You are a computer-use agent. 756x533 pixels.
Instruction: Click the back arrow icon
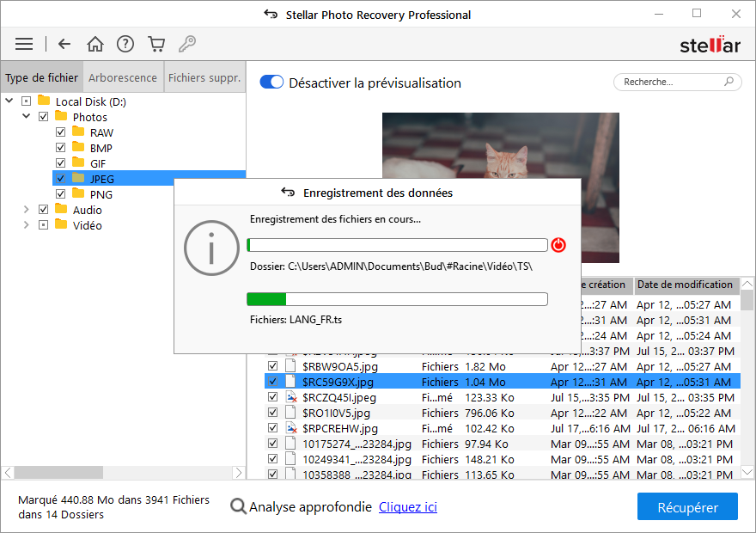64,44
